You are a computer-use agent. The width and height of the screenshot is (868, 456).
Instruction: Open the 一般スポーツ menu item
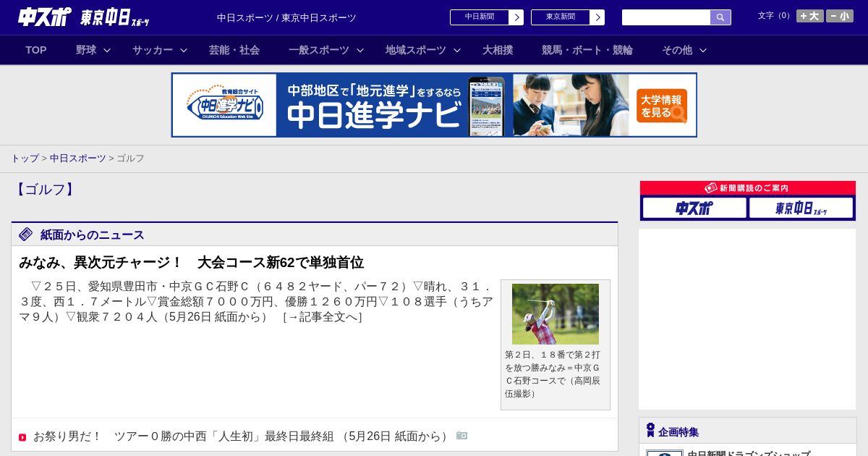(319, 50)
